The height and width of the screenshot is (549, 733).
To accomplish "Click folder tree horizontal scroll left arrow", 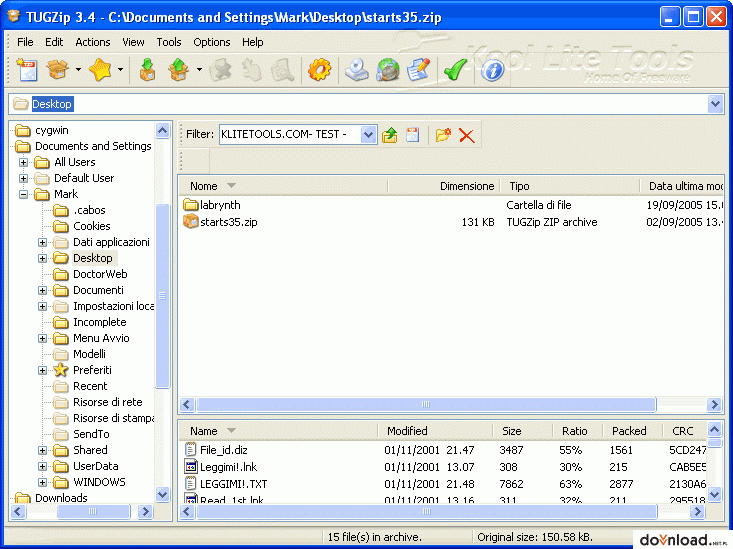I will [x=18, y=512].
